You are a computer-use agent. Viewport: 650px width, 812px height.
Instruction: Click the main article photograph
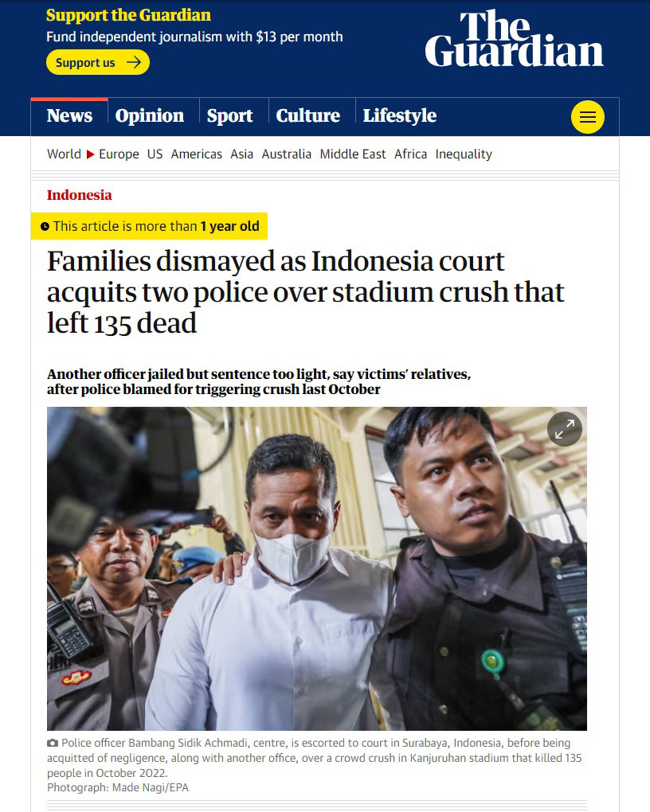pyautogui.click(x=317, y=568)
